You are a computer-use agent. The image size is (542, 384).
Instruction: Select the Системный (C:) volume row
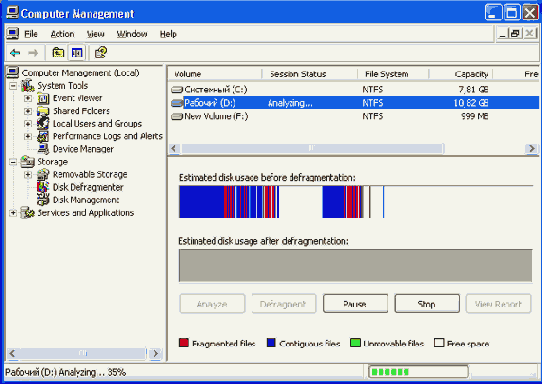[x=354, y=90]
